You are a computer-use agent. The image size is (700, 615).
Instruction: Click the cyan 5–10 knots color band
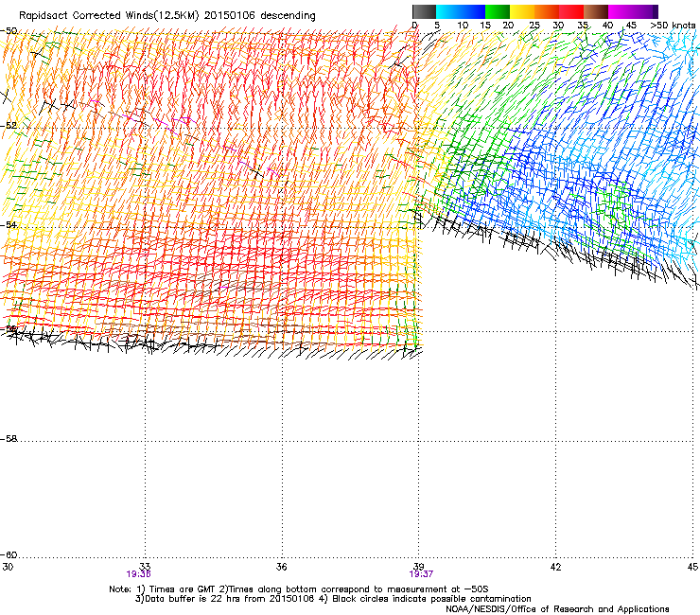(x=448, y=11)
